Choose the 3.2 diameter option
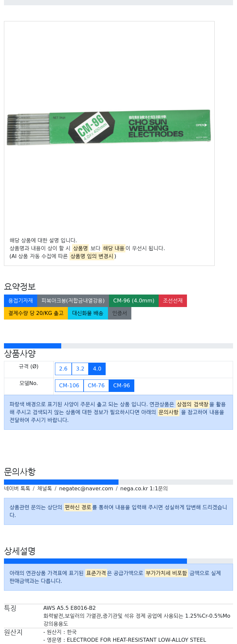The image size is (237, 644). coord(80,369)
